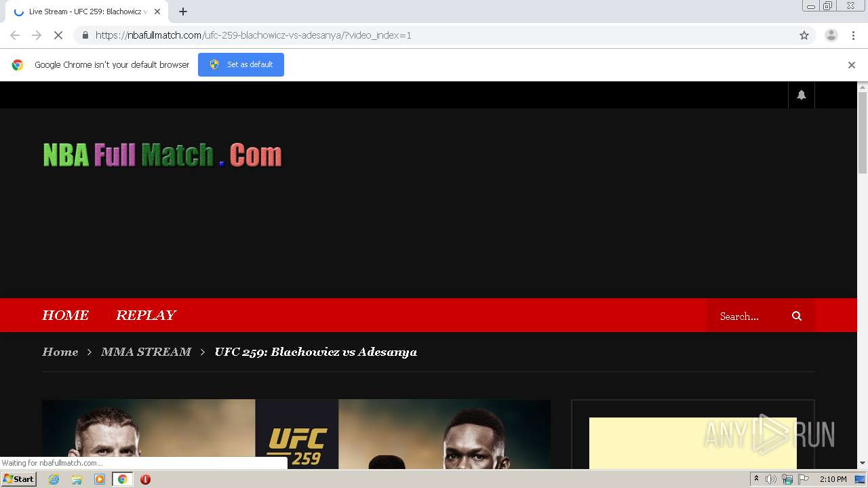Click the forward navigation arrow
This screenshot has width=868, height=488.
pyautogui.click(x=37, y=35)
